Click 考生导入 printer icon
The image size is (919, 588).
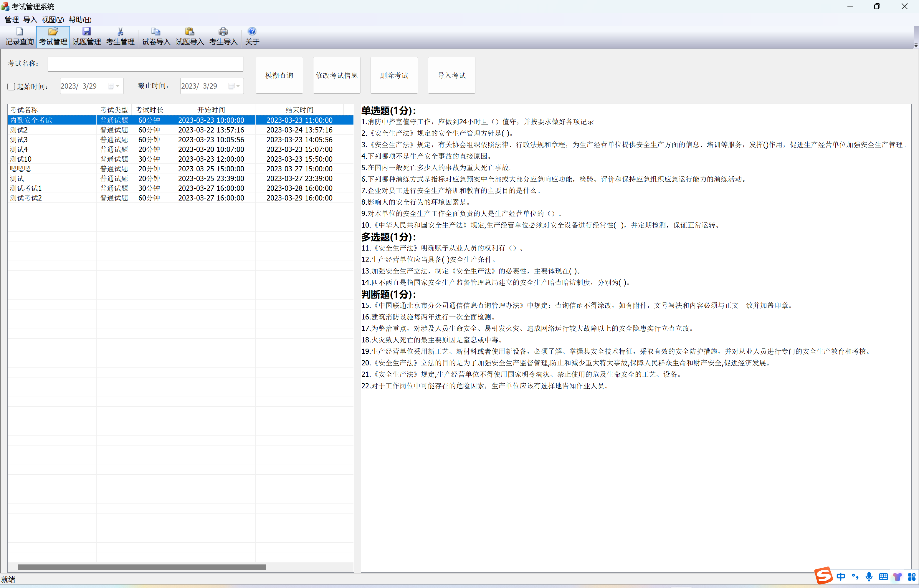[223, 37]
